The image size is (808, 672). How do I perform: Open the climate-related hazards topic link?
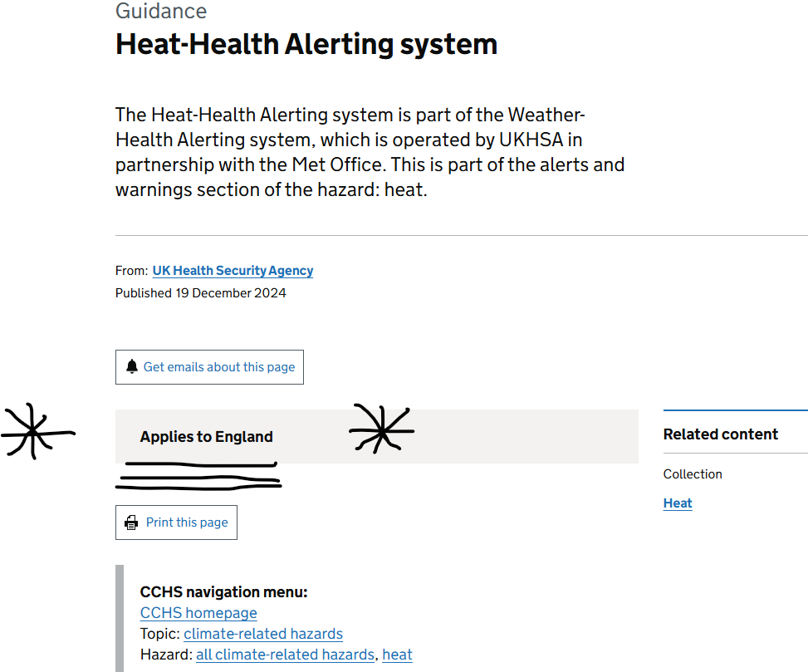click(263, 633)
